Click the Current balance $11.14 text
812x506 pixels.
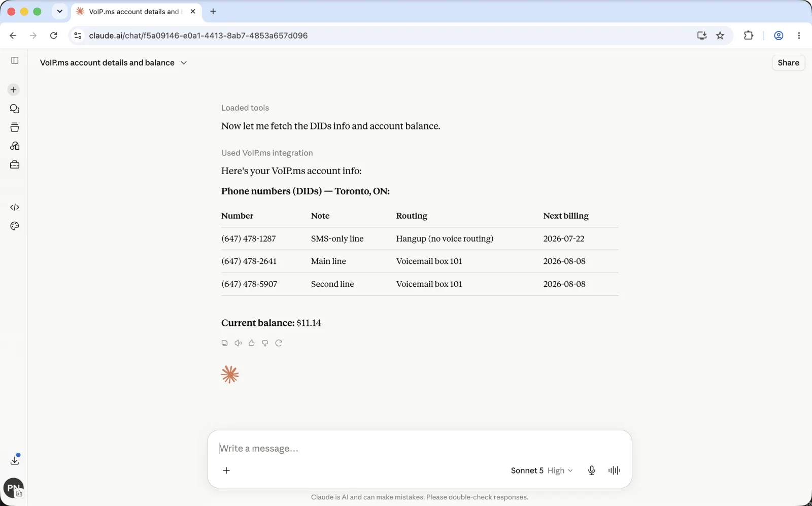click(x=271, y=323)
